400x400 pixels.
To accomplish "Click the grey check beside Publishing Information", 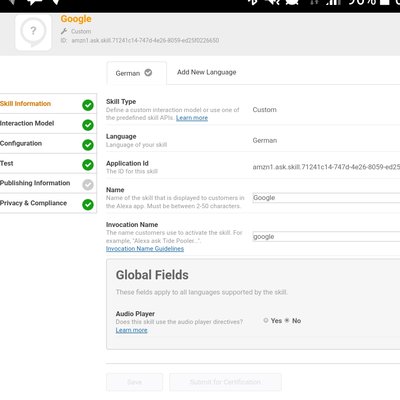I will [x=88, y=185].
